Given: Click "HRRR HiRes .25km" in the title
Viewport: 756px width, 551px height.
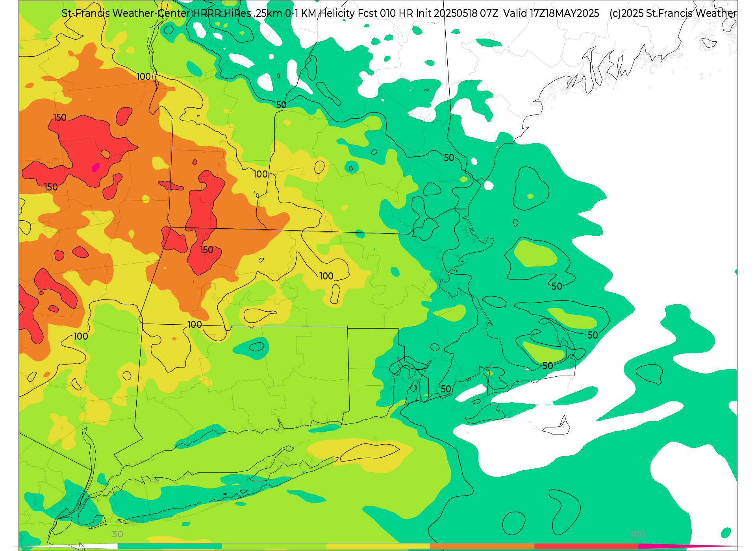Looking at the screenshot, I should click(238, 13).
